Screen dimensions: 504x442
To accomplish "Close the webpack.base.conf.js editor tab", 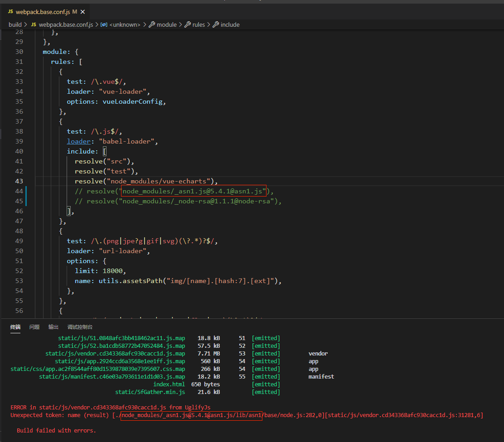I will 82,12.
